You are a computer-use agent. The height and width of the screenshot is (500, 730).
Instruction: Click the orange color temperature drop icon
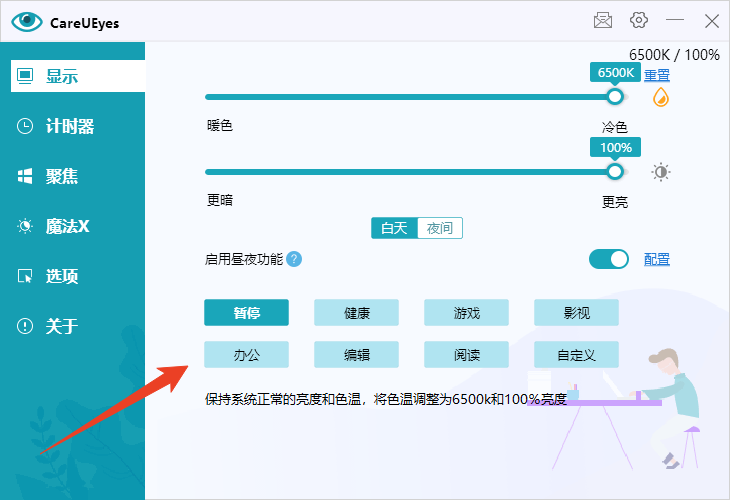[661, 97]
